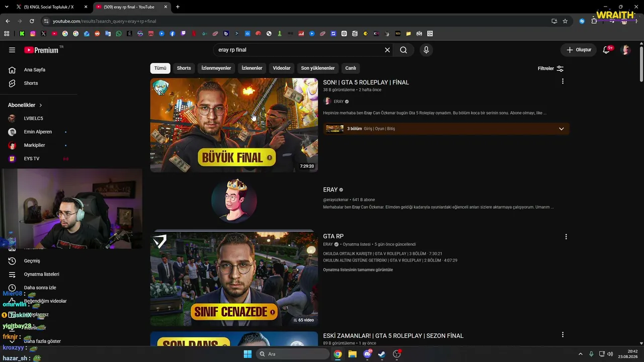Open the Kick bookmark icon

22,34
